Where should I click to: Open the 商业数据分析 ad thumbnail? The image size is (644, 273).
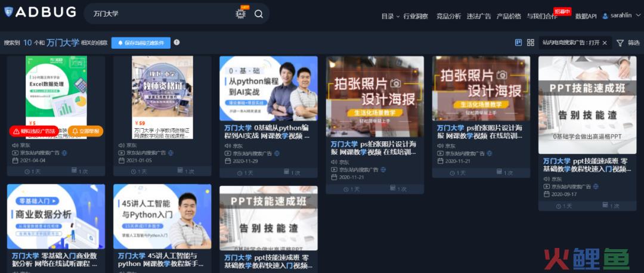click(x=56, y=216)
